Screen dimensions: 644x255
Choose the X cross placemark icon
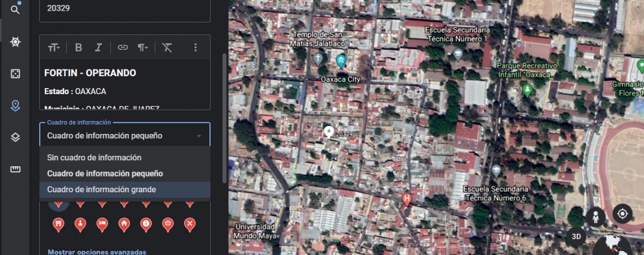click(189, 225)
